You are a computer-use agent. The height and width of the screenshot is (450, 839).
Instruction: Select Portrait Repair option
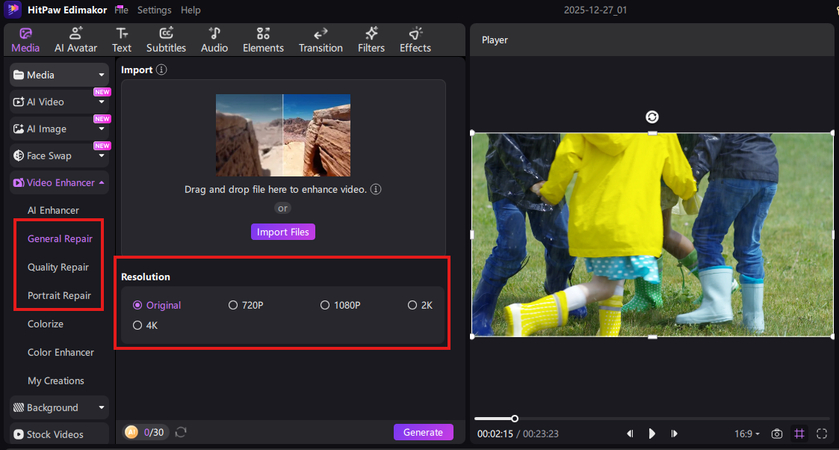[59, 295]
